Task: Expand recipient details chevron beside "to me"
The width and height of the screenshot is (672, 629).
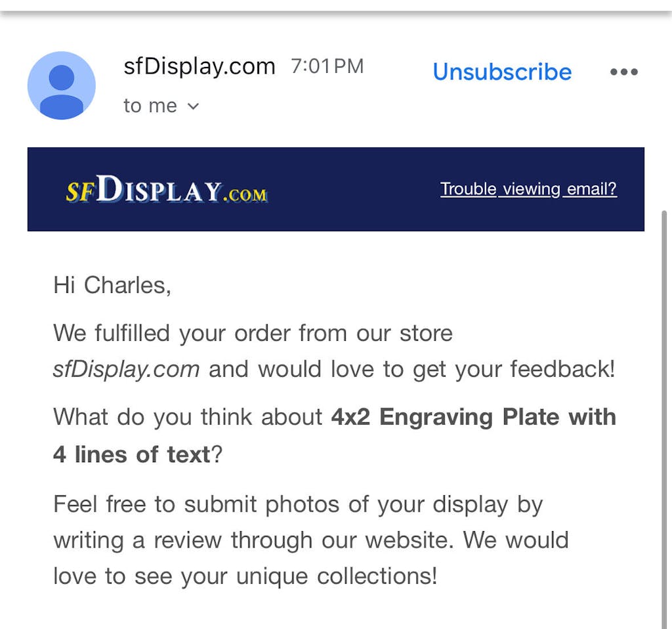Action: tap(193, 106)
